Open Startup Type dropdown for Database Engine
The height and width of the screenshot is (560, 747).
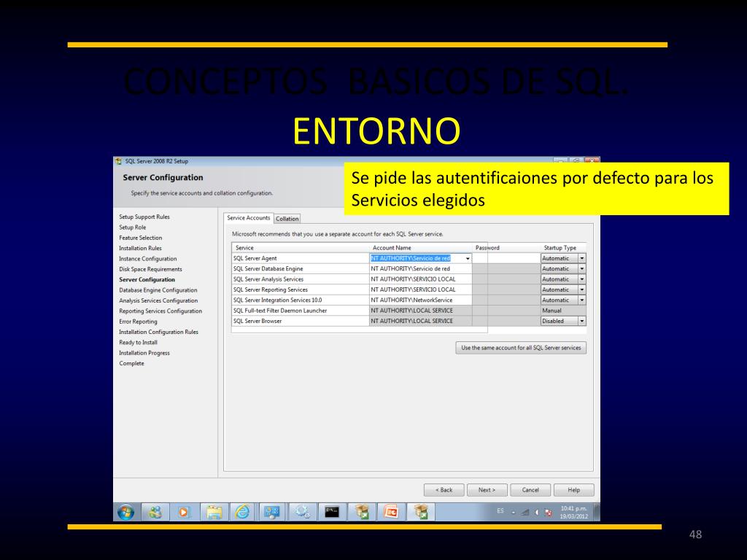pyautogui.click(x=581, y=268)
